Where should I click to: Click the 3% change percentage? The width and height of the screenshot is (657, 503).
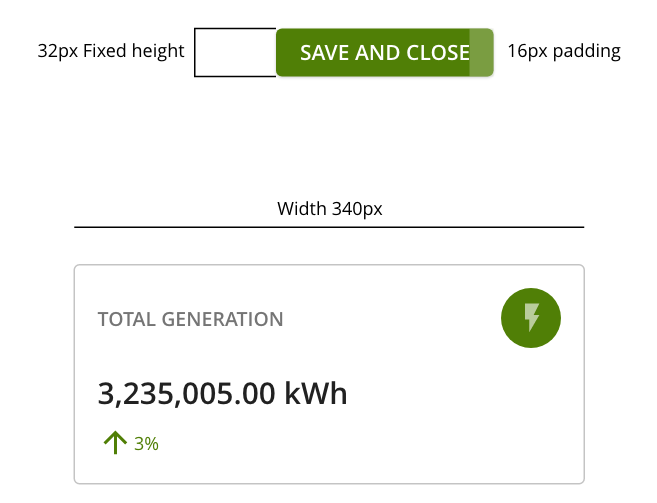[x=146, y=444]
